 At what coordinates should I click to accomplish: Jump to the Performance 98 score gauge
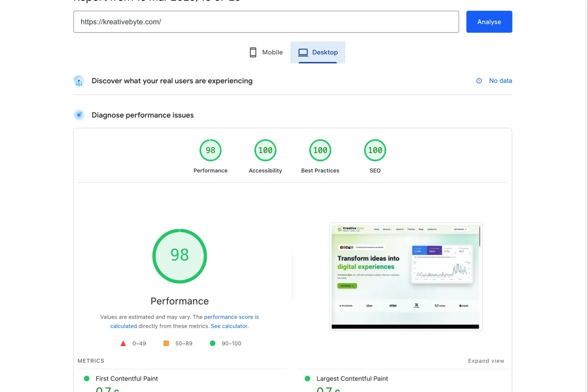(210, 150)
